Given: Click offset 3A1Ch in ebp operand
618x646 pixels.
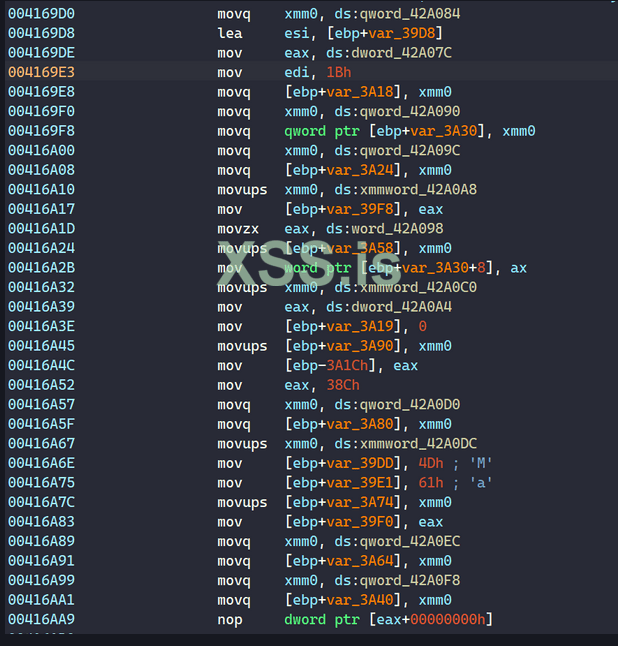Looking at the screenshot, I should (x=347, y=365).
